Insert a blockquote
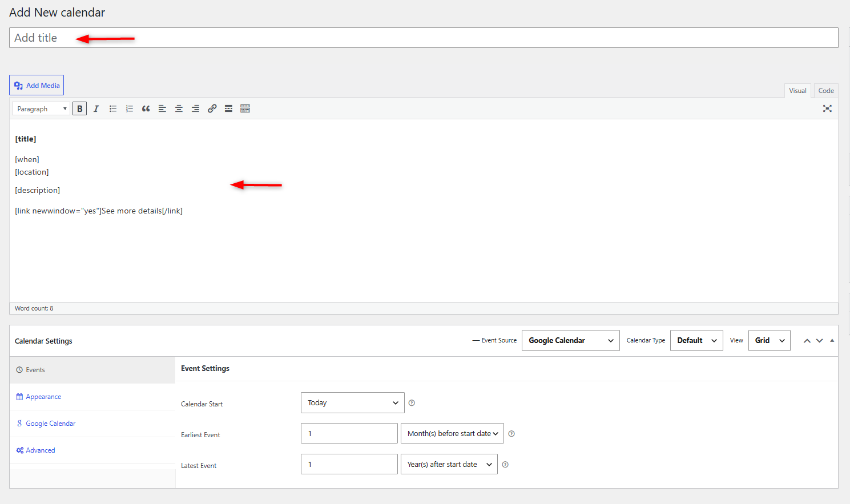This screenshot has height=504, width=850. (146, 108)
